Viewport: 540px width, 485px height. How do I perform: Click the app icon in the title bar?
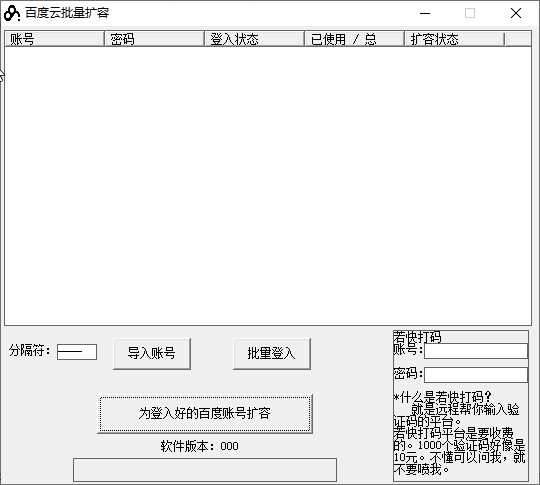(x=12, y=13)
